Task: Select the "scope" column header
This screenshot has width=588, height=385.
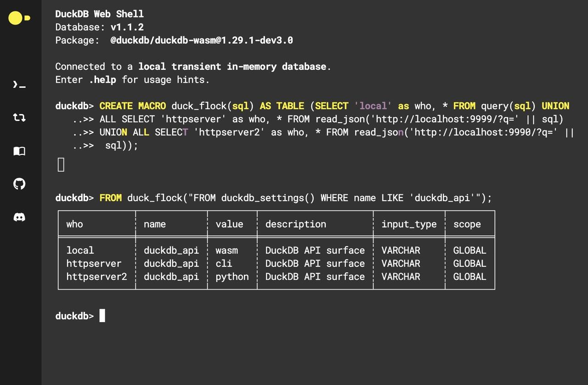Action: tap(467, 224)
